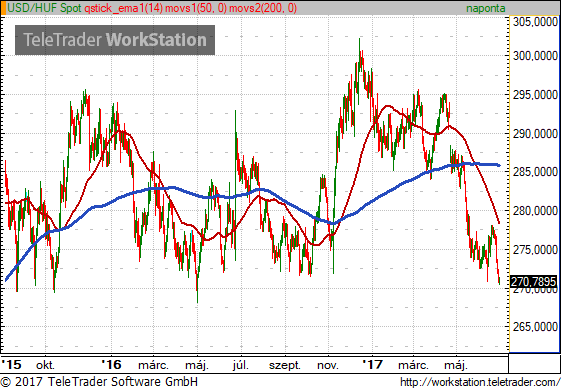
Task: Click the 'szept.' month label
Action: click(285, 366)
